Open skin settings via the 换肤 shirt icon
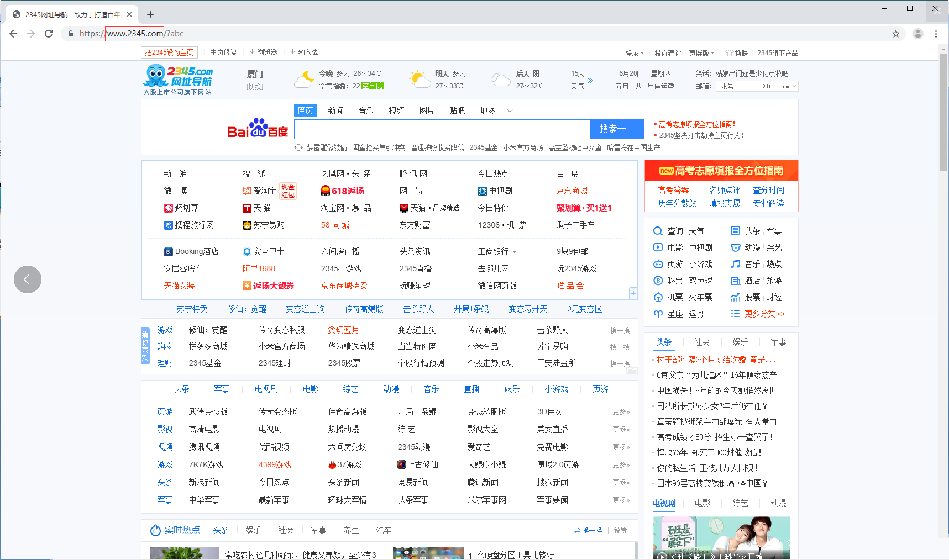 [729, 52]
